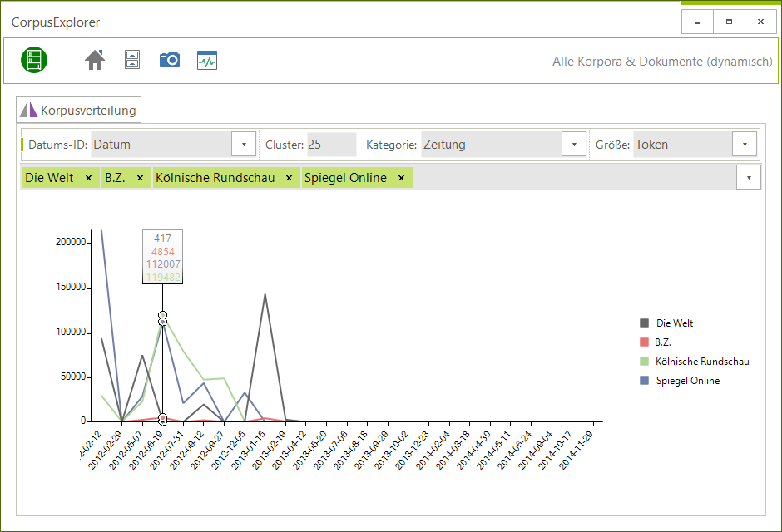The image size is (782, 532).
Task: Click the Cluster value input field
Action: (x=331, y=145)
